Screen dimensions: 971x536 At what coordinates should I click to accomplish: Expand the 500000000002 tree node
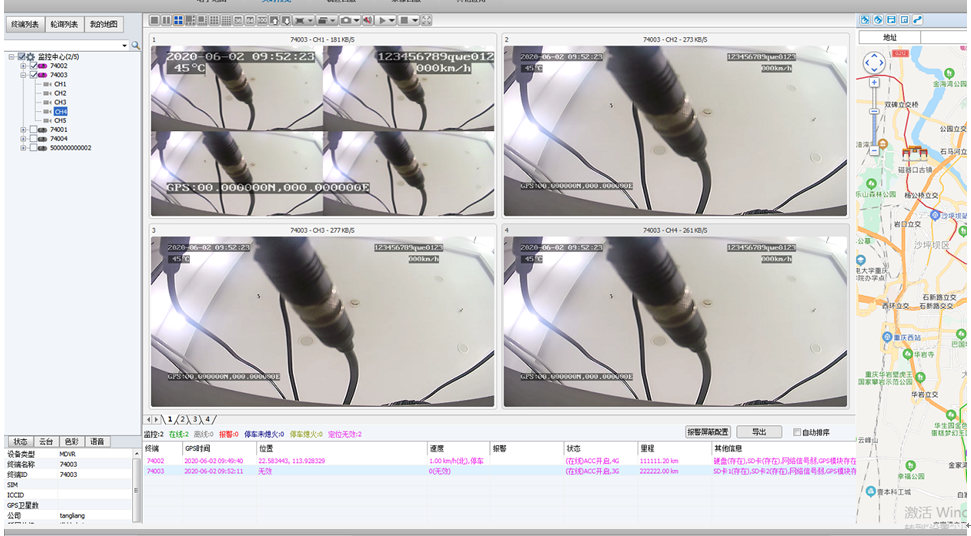pos(23,148)
